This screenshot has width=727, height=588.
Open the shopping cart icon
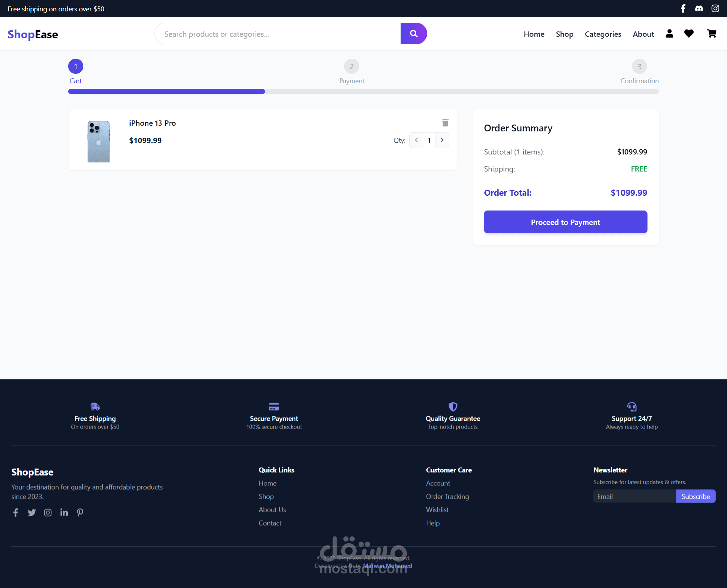pyautogui.click(x=711, y=34)
